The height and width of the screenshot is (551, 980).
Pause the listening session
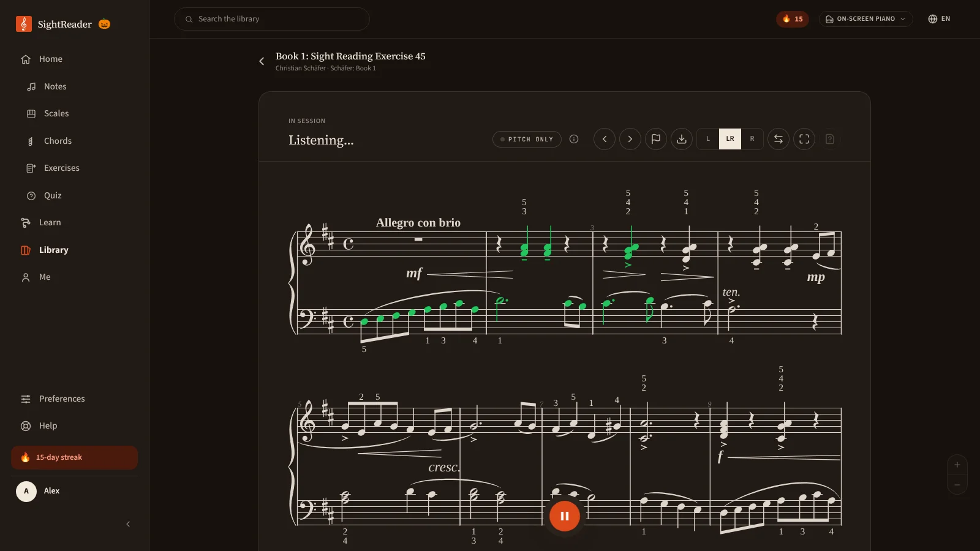point(565,516)
